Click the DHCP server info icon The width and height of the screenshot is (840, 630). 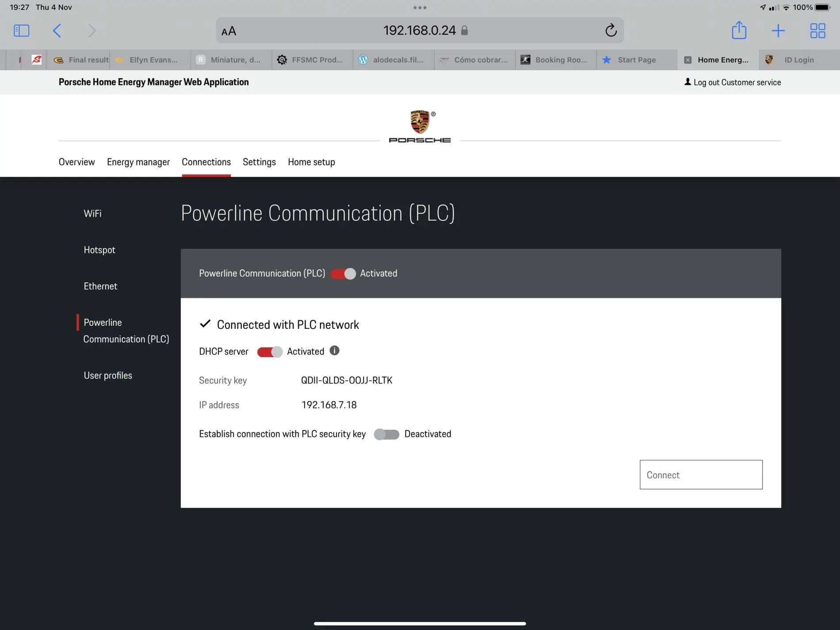pyautogui.click(x=335, y=351)
